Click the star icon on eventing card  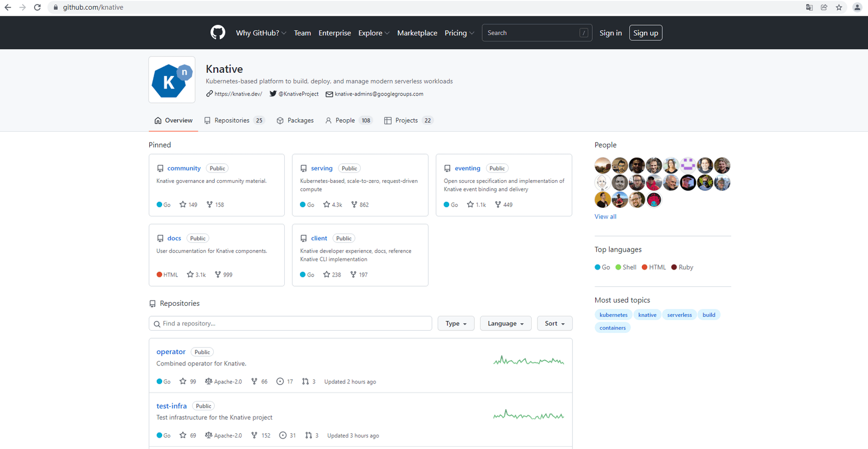(470, 204)
